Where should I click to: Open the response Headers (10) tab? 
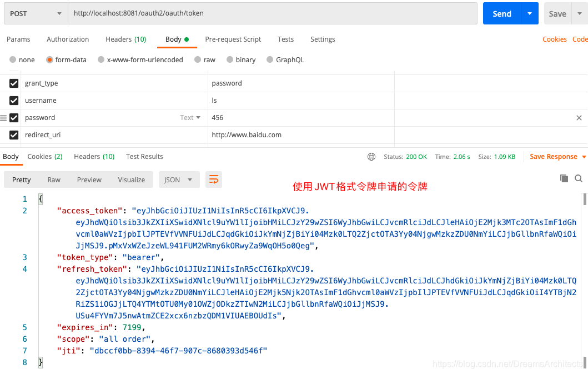tap(94, 157)
